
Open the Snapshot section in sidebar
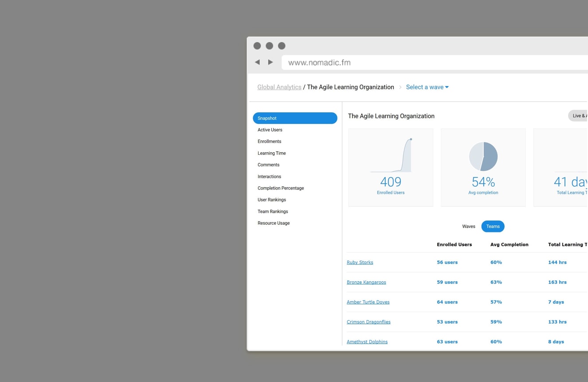[295, 118]
